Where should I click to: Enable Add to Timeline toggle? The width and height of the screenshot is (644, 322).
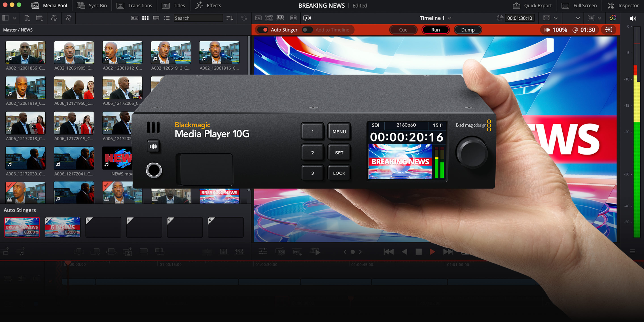coord(307,30)
